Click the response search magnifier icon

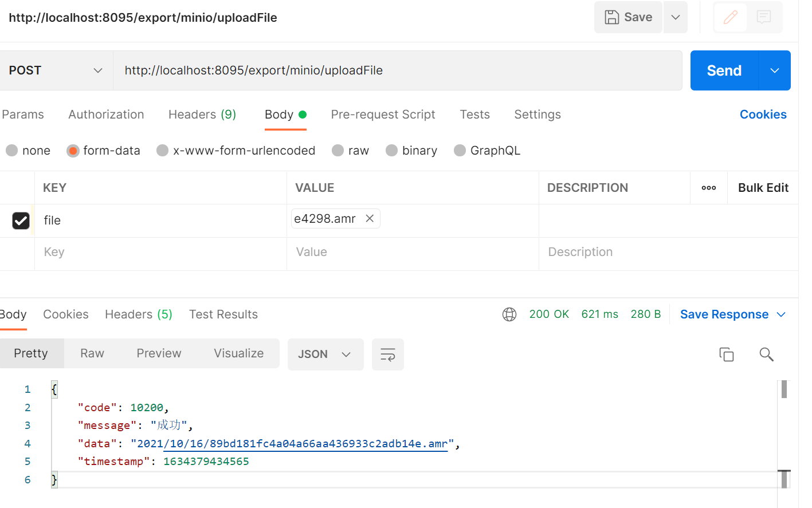click(767, 355)
